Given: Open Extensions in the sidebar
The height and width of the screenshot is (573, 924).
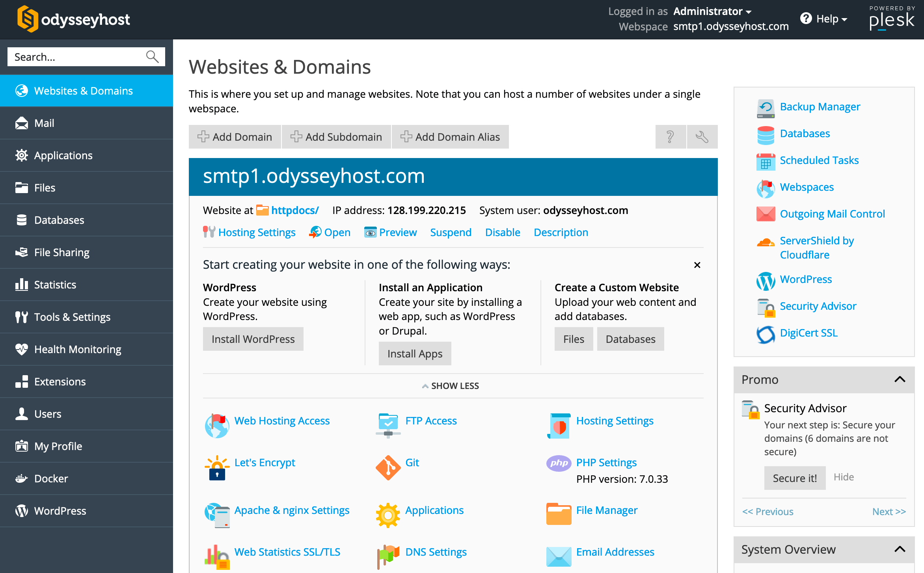Looking at the screenshot, I should click(x=86, y=381).
